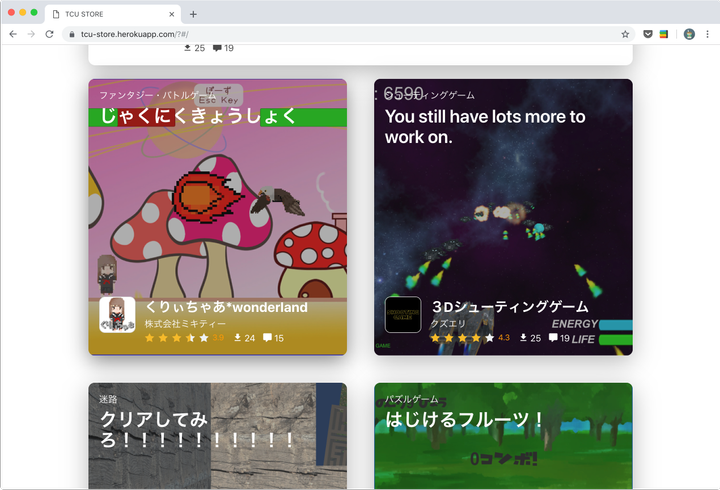Click the 3Dシューティングゲーム title
Screen dimensions: 720x490
tap(510, 307)
